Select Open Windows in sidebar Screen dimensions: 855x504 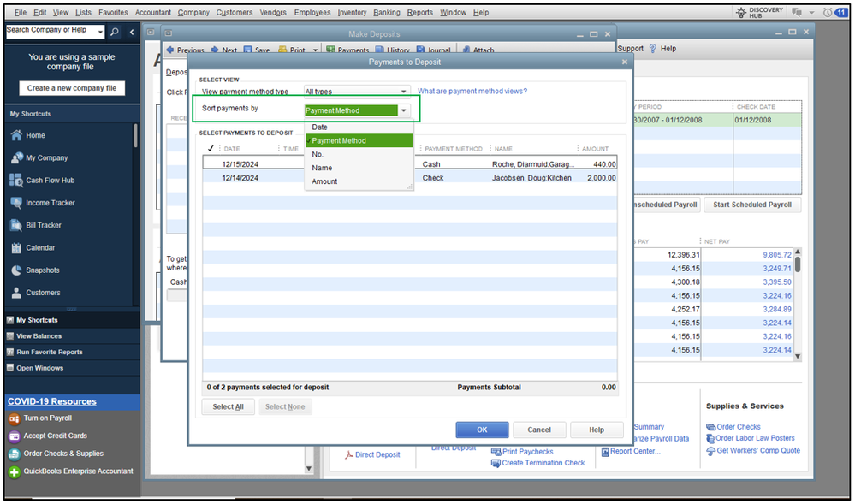[x=39, y=368]
